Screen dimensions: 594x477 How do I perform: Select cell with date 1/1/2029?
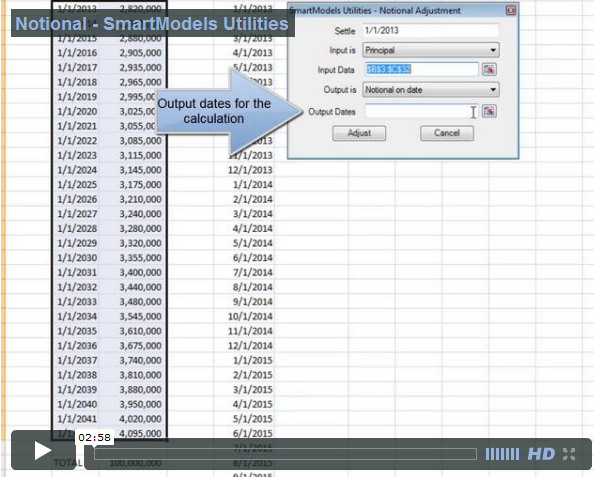click(x=77, y=243)
